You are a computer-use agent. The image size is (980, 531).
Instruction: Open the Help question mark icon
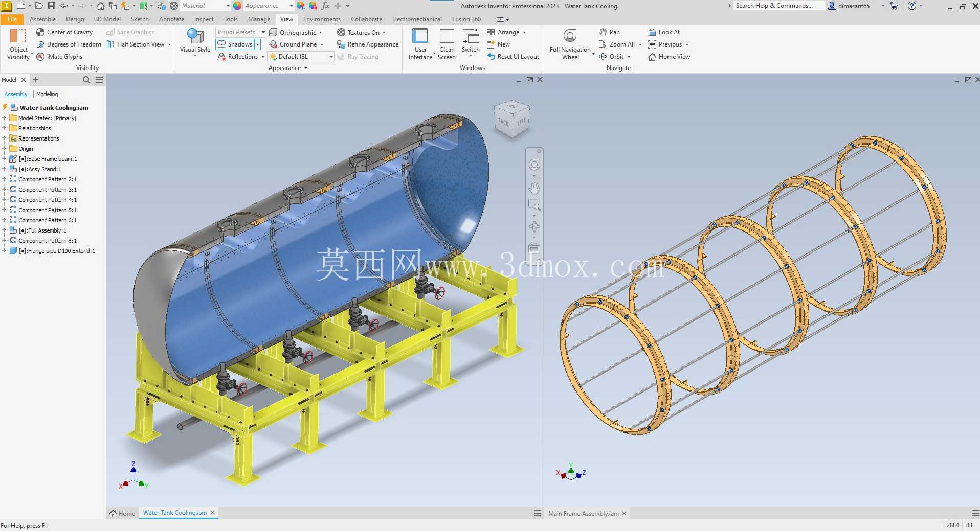pyautogui.click(x=911, y=6)
